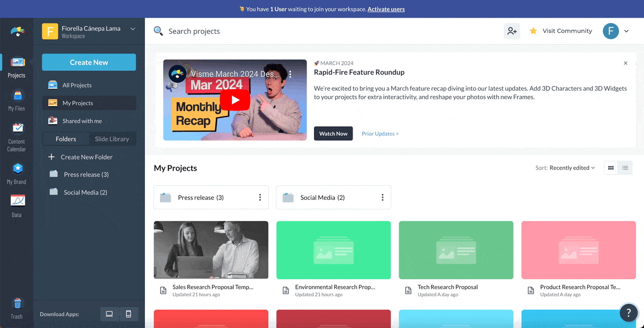644x328 pixels.
Task: Open the help question mark button
Action: point(628,312)
